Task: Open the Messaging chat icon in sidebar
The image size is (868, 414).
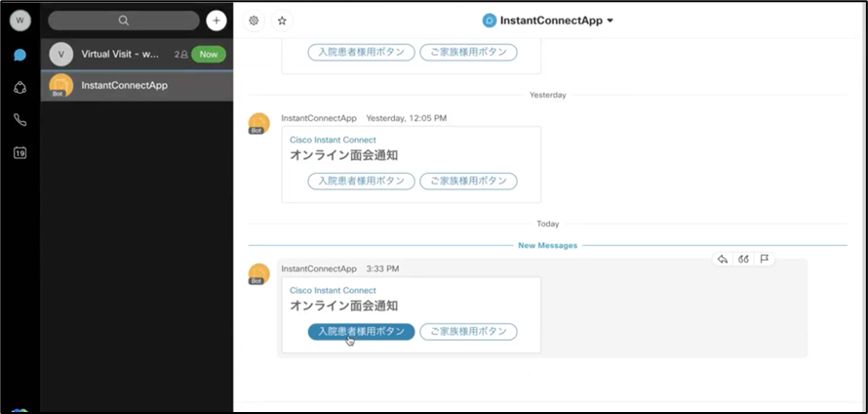Action: (x=20, y=55)
